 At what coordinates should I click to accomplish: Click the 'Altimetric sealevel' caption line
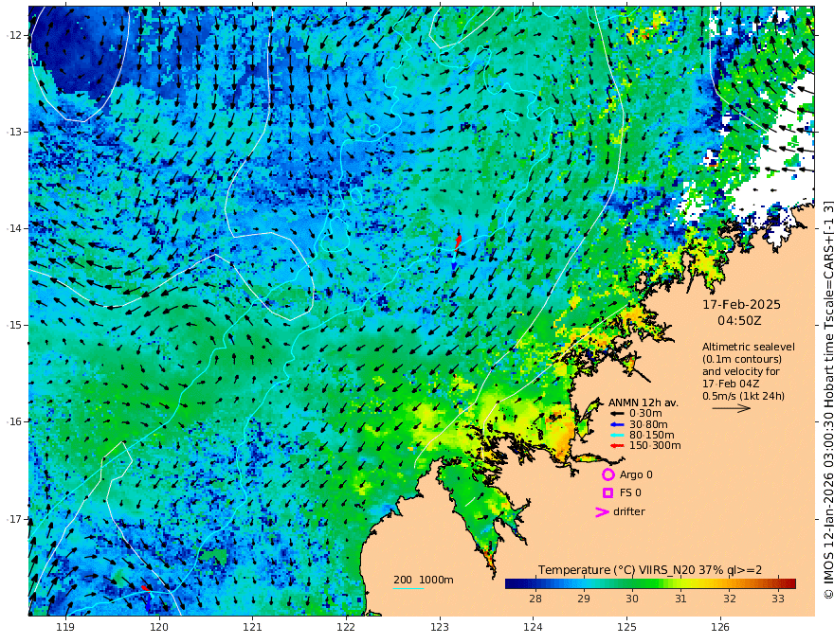pos(749,347)
